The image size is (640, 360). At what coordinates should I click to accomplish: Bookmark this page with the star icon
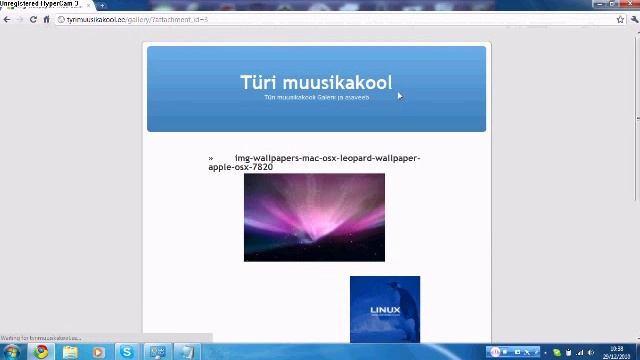[x=620, y=19]
